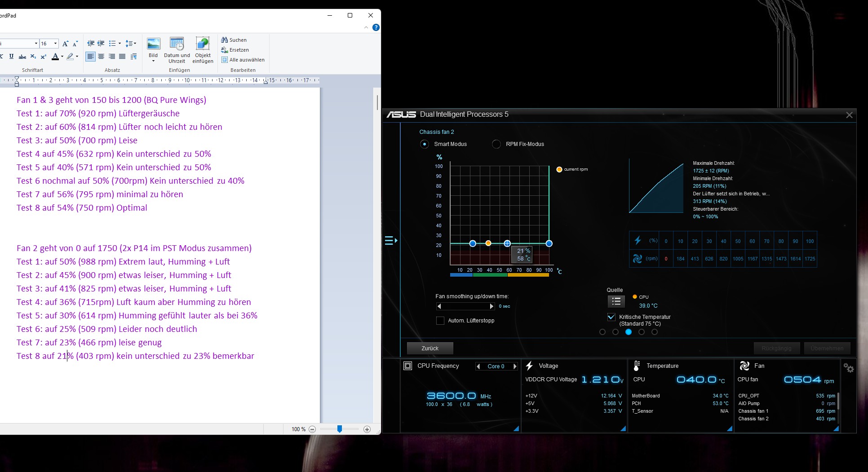Click Ersetzen in Bearbeiten group

[x=235, y=50]
